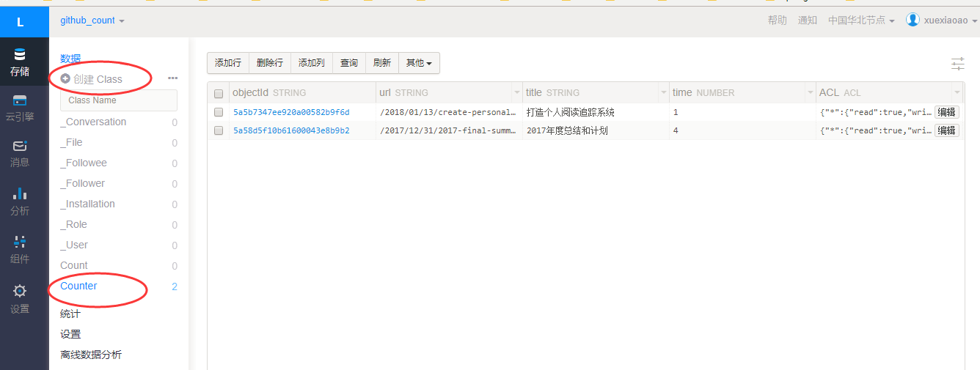Open the 中国华北节点 region dropdown

tap(861, 21)
